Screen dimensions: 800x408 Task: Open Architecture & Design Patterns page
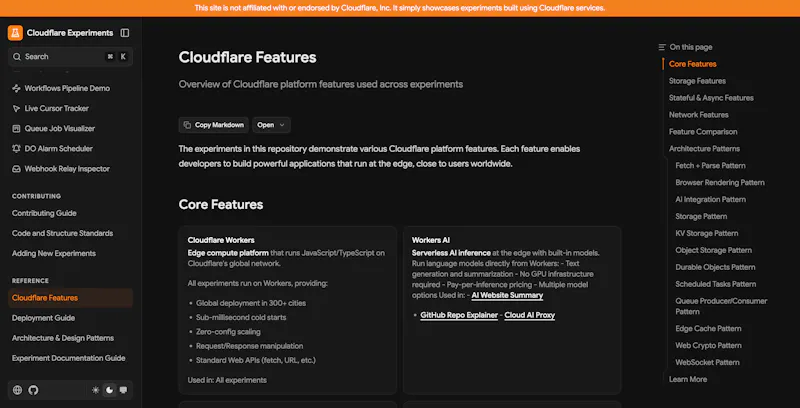(63, 338)
